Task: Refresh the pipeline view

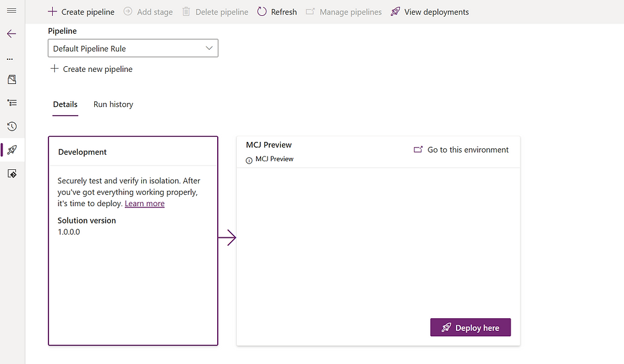Action: 277,12
